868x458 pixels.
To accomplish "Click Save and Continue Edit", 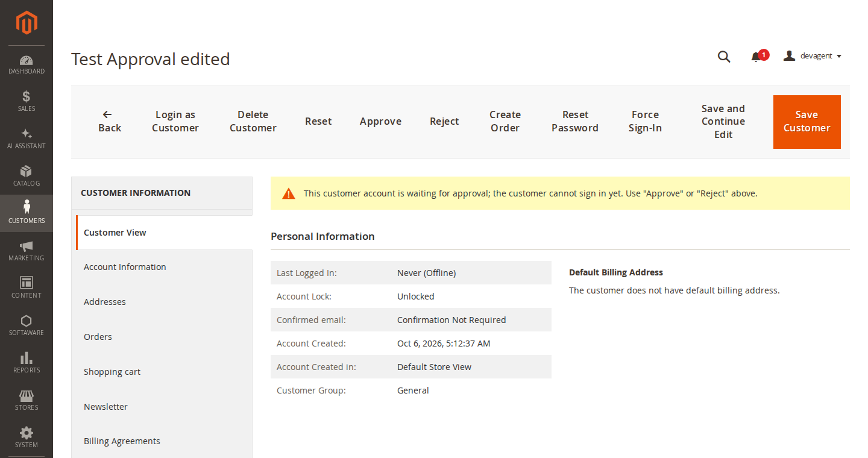I will coord(723,122).
